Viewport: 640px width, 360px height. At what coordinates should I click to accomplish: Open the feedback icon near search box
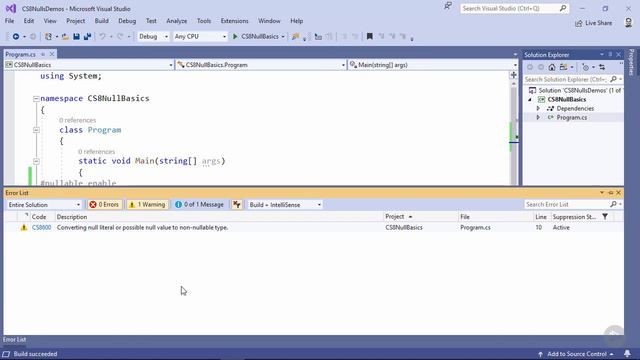[x=448, y=6]
